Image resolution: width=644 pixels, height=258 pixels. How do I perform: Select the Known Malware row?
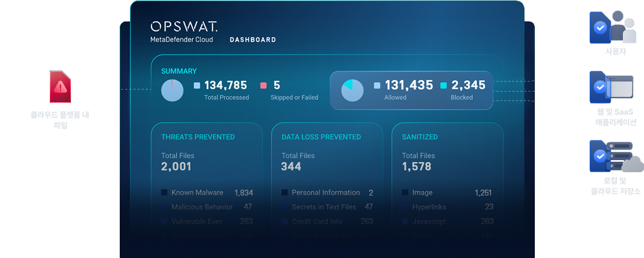(x=207, y=193)
